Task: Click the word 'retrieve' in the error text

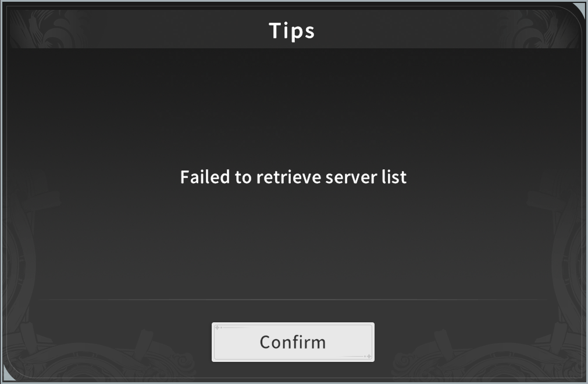Action: (x=288, y=177)
